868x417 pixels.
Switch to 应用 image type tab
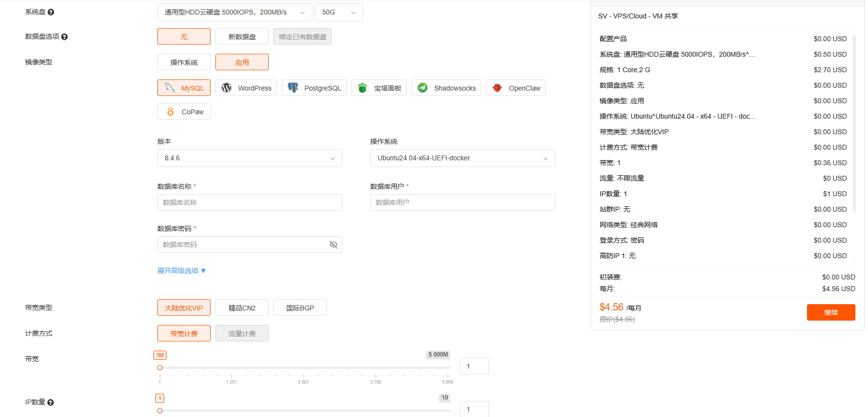click(x=242, y=62)
